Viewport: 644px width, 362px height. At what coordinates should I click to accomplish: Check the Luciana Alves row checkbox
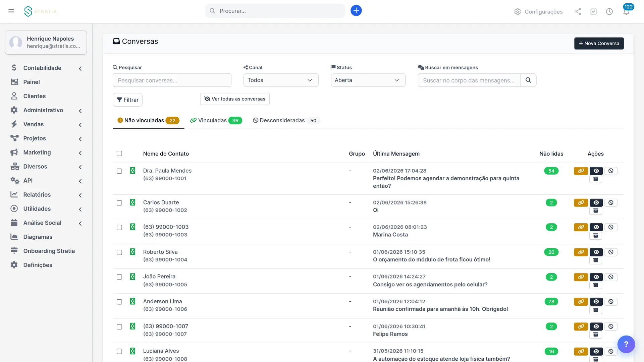click(119, 351)
